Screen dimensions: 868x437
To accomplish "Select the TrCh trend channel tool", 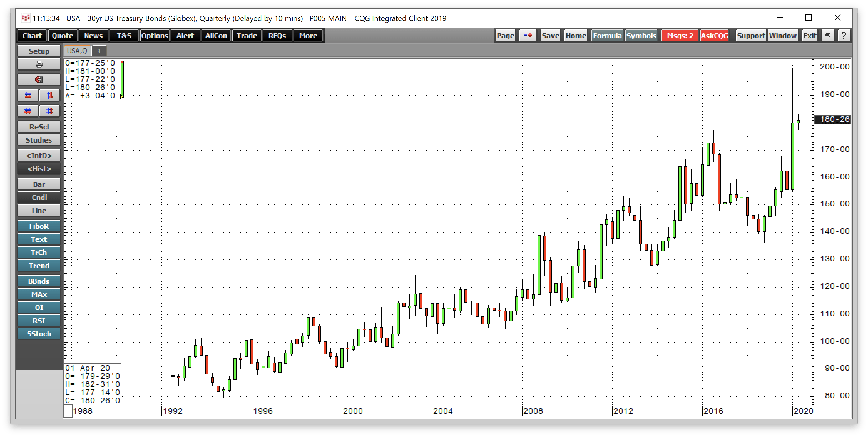I will coord(39,253).
